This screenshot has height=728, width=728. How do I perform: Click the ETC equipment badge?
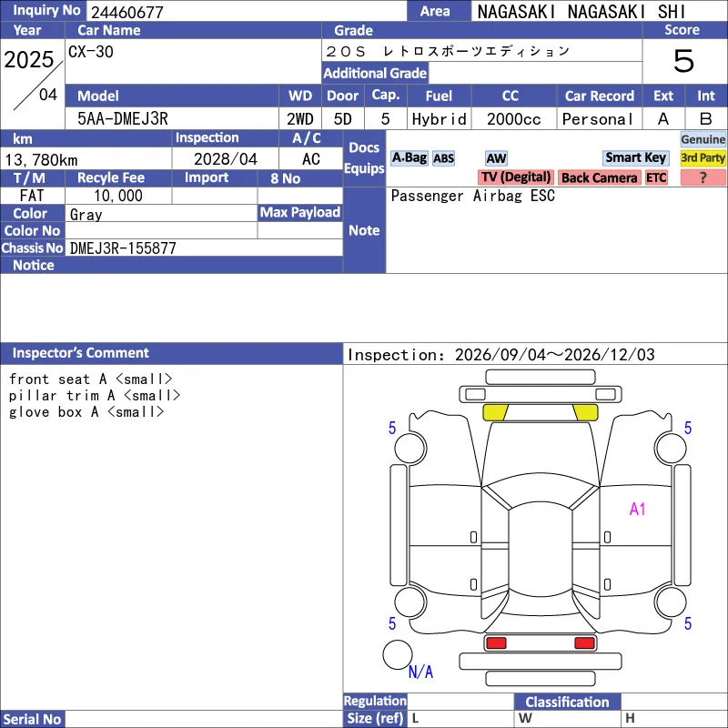pos(656,177)
